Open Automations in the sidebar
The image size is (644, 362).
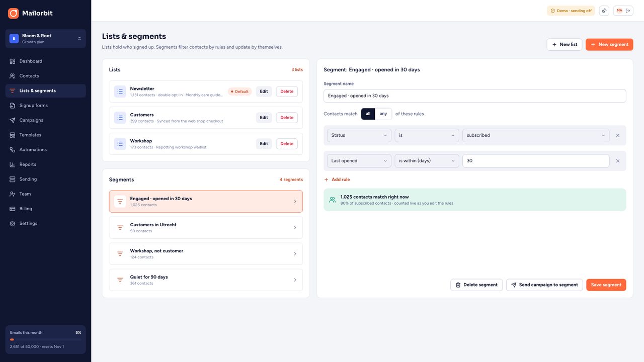coord(46,150)
